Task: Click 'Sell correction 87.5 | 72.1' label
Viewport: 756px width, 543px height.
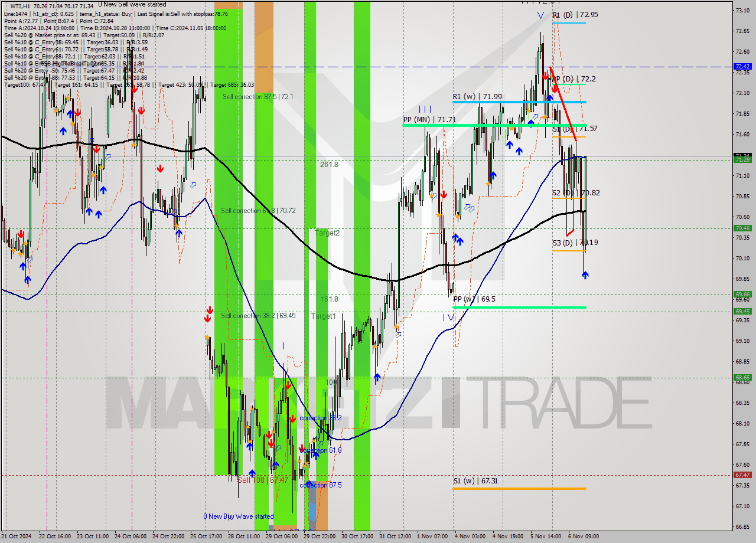Action: coord(258,96)
